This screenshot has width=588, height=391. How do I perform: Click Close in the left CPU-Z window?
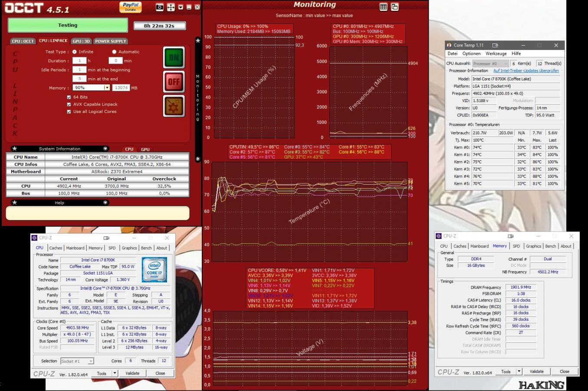coord(160,373)
